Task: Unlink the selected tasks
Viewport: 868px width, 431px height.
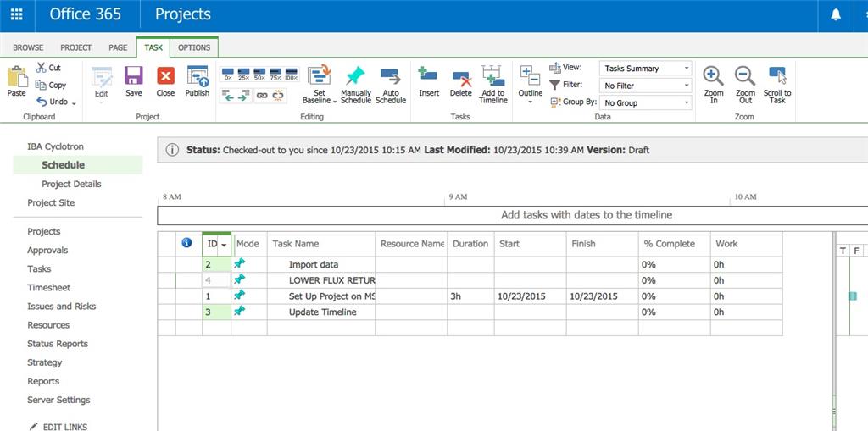Action: click(x=278, y=96)
